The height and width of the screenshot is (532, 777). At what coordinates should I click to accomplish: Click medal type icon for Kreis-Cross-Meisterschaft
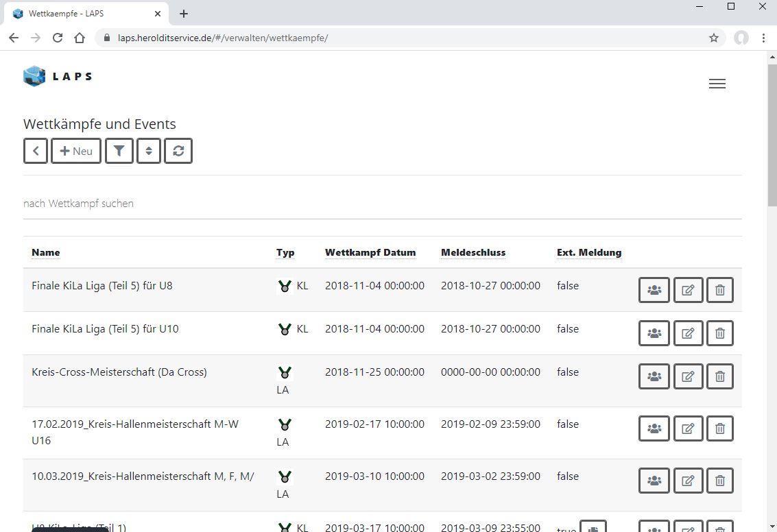pyautogui.click(x=285, y=372)
